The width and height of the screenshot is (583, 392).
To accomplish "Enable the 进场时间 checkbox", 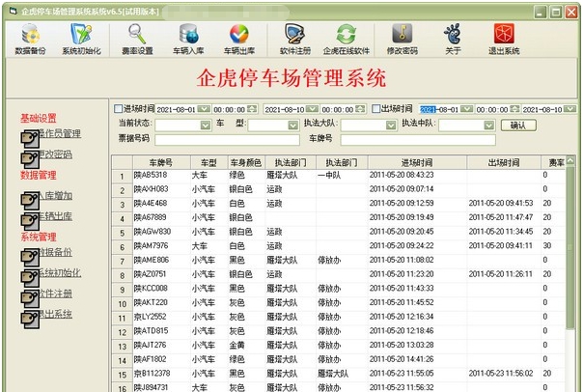I will click(118, 108).
